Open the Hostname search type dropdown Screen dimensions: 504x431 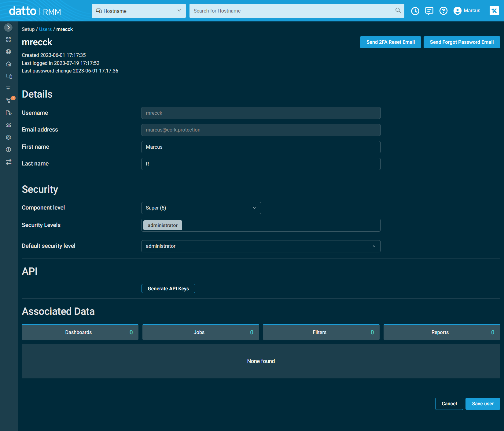point(139,11)
